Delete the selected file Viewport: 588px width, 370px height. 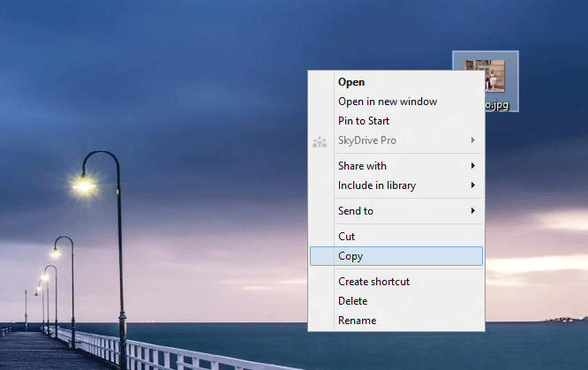[x=352, y=301]
